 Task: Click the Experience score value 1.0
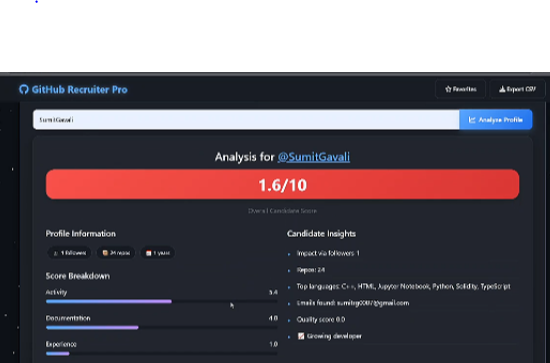[274, 344]
